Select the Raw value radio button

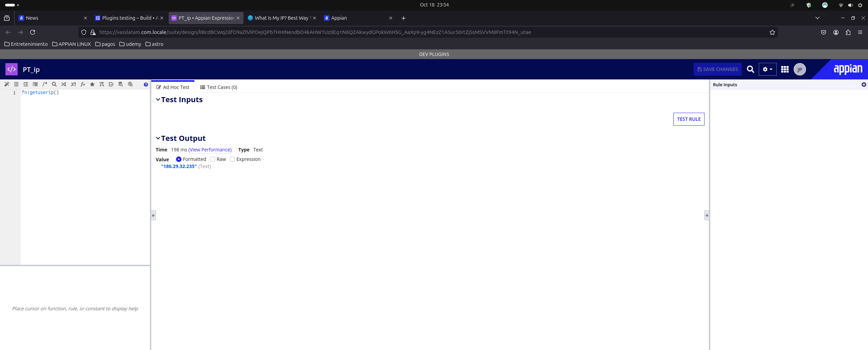(x=213, y=159)
